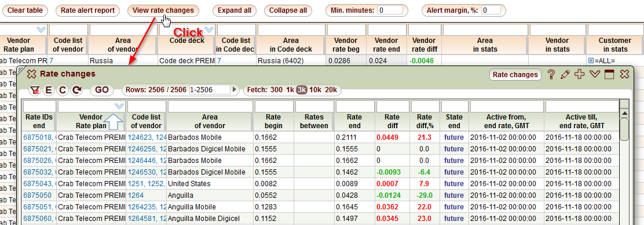This screenshot has width=644, height=225.
Task: Open Code deck filter dropdown
Action: click(x=209, y=30)
